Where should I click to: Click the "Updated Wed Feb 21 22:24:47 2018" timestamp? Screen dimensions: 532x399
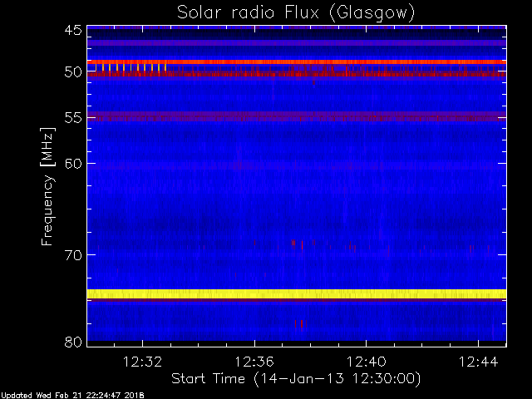[72, 396]
